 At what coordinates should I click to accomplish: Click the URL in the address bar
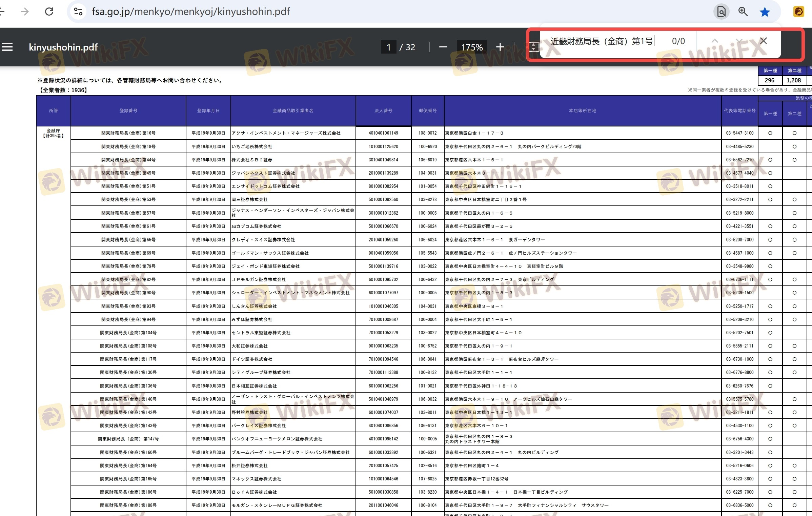pyautogui.click(x=191, y=12)
